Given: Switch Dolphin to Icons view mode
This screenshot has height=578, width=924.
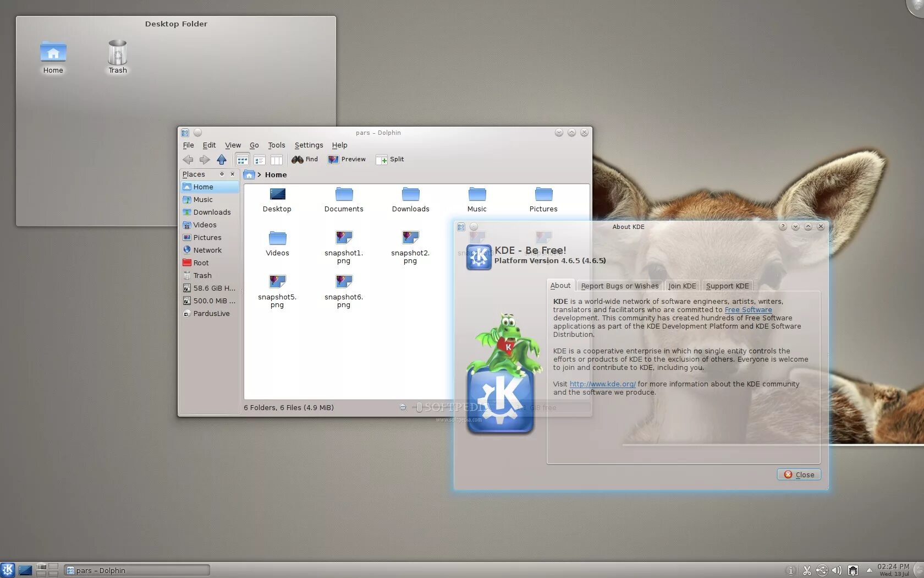Looking at the screenshot, I should click(242, 160).
